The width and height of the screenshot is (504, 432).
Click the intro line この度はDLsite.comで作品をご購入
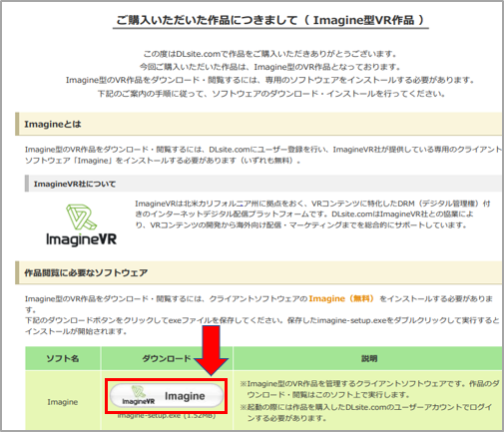[270, 54]
